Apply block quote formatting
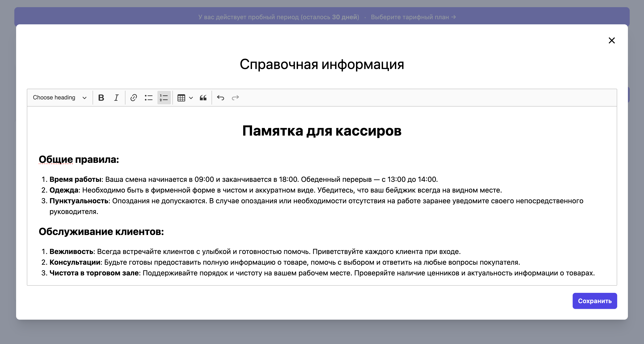 click(x=203, y=98)
